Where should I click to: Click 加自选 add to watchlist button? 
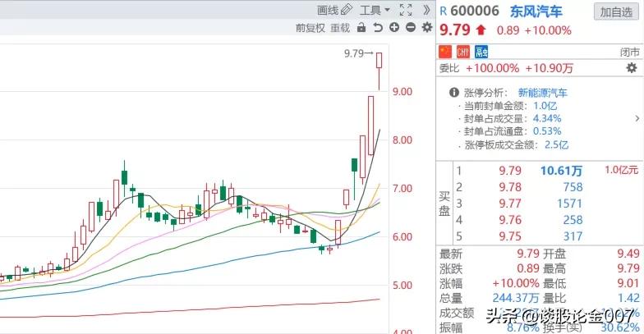pos(616,11)
